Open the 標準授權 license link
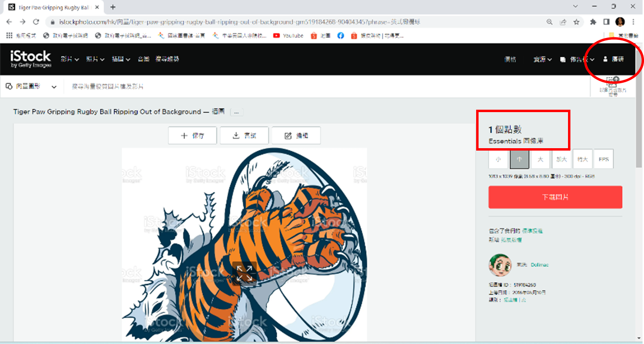This screenshot has height=344, width=644. 532,231
